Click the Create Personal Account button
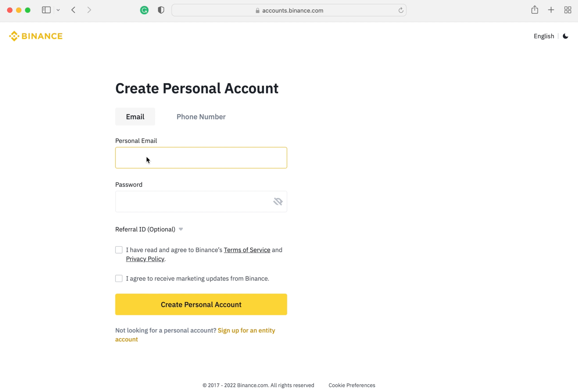The image size is (578, 392). pos(201,304)
